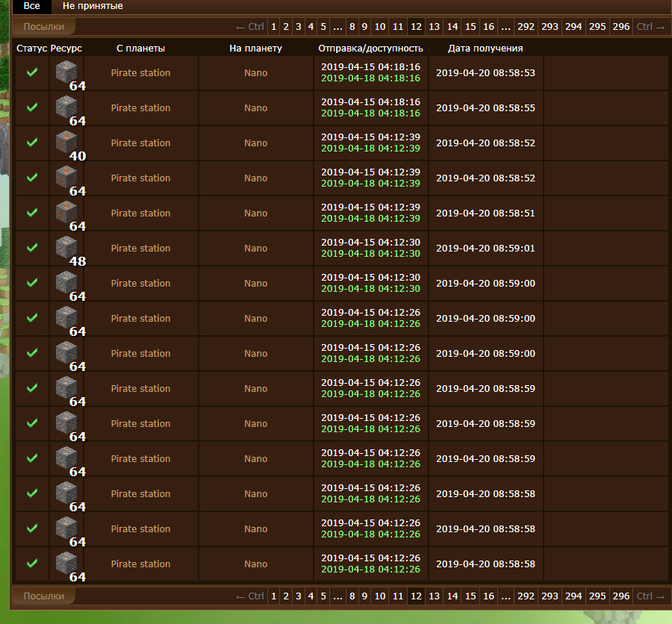The image size is (672, 624).
Task: Expand ellipsis between pages 5 and 8, top pagination
Action: click(338, 27)
